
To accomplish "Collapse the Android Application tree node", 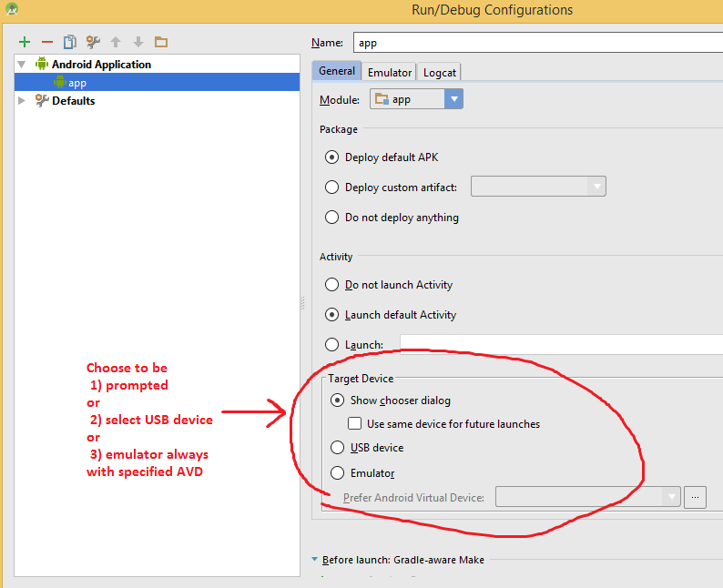I will point(22,65).
